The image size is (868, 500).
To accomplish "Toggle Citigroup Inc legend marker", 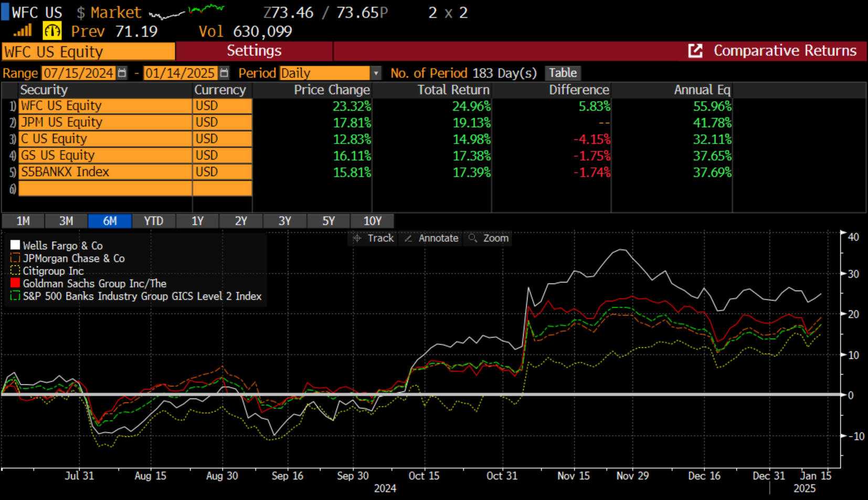I will point(15,270).
